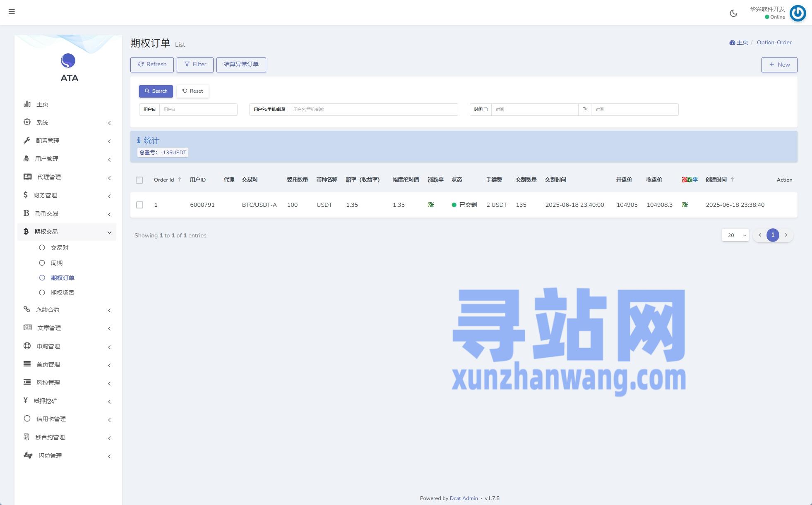Expand the 永续合约 menu chevron
The image size is (812, 505).
coord(109,310)
